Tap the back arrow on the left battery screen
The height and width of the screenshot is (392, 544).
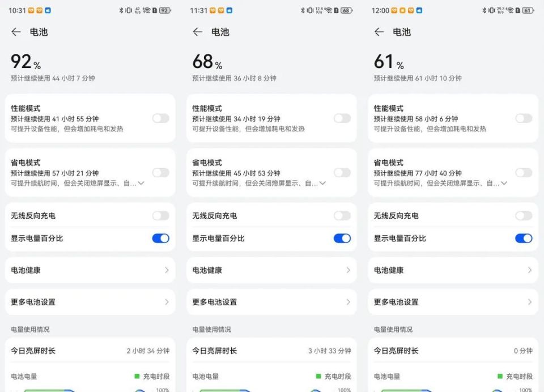pyautogui.click(x=16, y=32)
